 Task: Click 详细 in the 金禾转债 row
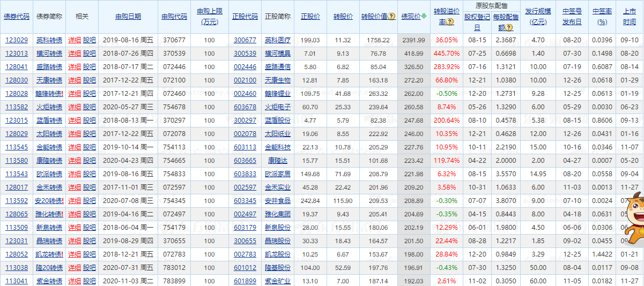pos(75,187)
